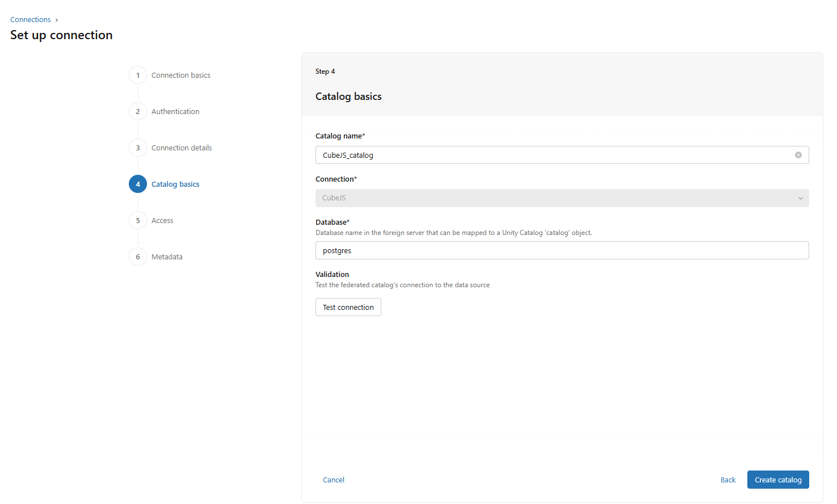This screenshot has width=837, height=504.
Task: Click the 'Step 4' header text
Action: pos(325,72)
